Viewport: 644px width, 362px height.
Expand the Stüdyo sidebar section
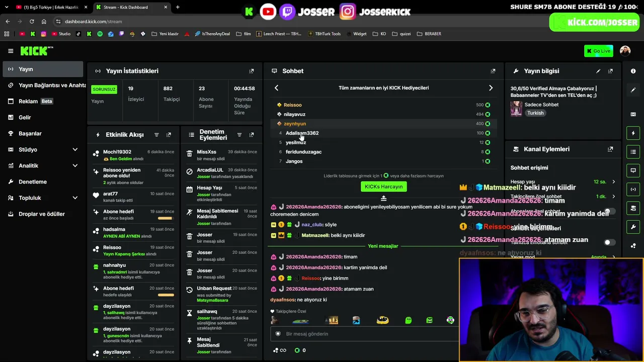(x=75, y=149)
